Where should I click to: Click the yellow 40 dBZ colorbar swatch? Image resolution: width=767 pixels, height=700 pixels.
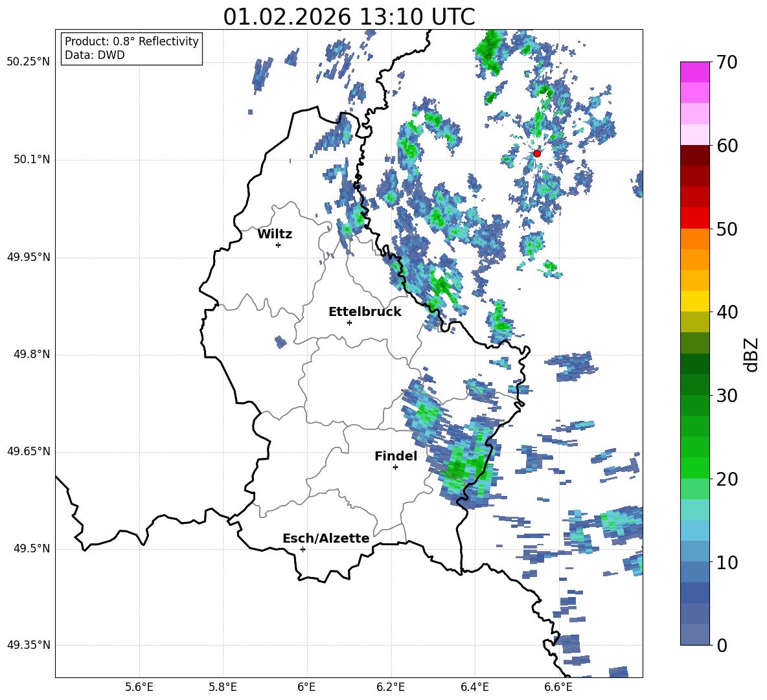[695, 301]
